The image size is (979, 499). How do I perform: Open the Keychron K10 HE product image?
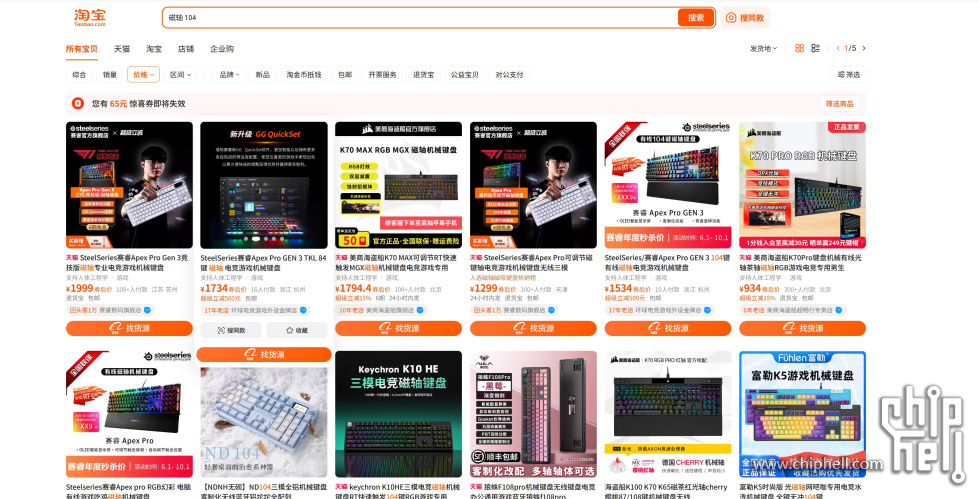pos(398,414)
